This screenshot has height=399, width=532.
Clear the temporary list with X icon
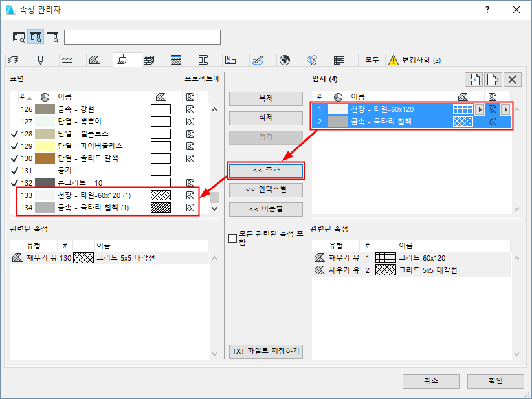click(513, 80)
